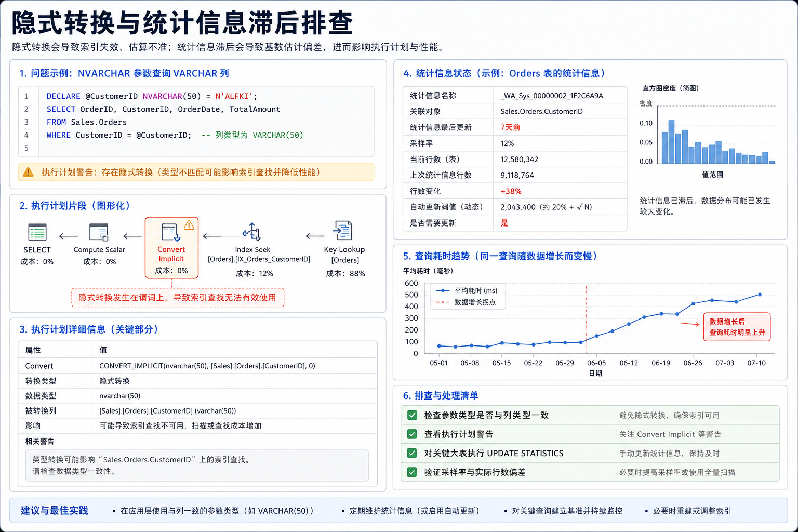
Task: Click the 当前行数 value 12,580,342
Action: pos(520,159)
